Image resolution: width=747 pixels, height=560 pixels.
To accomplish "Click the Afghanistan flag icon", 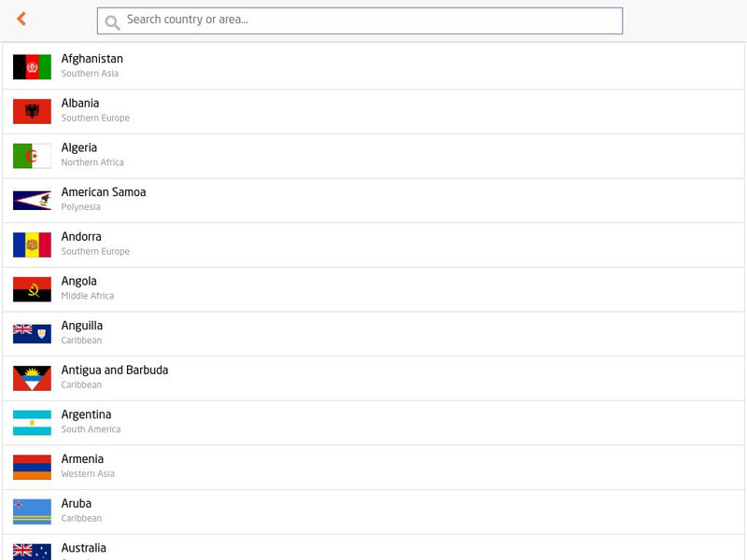I will (32, 67).
